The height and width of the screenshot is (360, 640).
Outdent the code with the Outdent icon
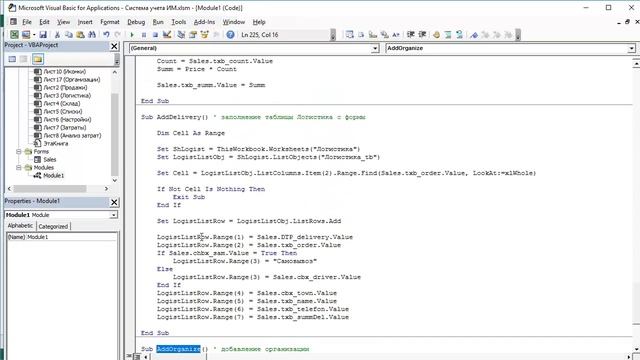[422, 35]
